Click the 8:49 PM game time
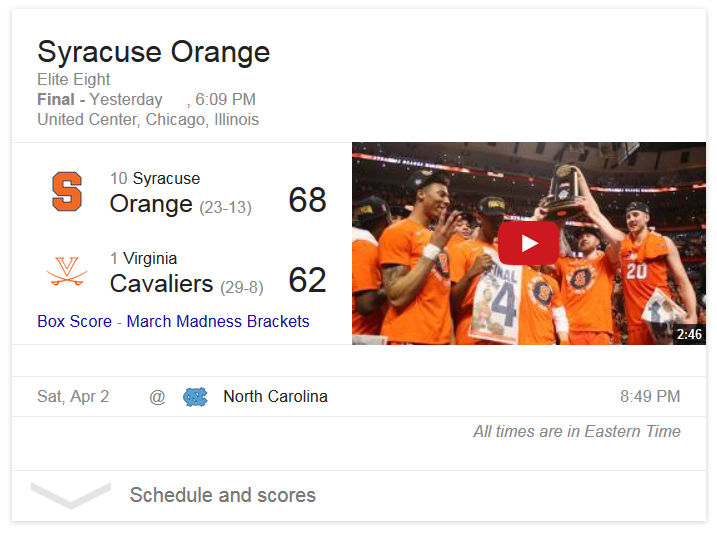This screenshot has width=717, height=535. pyautogui.click(x=650, y=397)
